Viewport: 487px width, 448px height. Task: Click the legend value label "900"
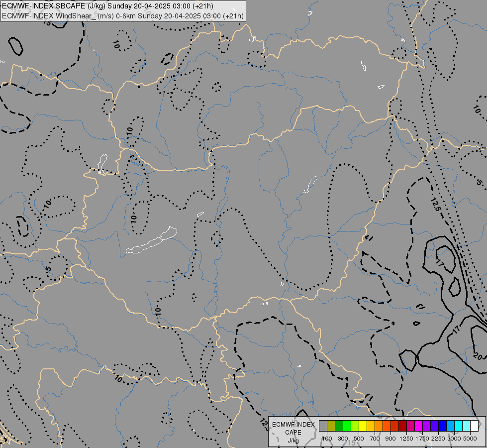click(390, 439)
